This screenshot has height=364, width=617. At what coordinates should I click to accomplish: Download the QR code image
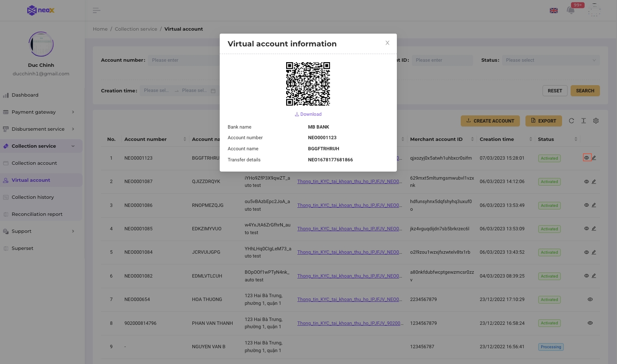(308, 114)
